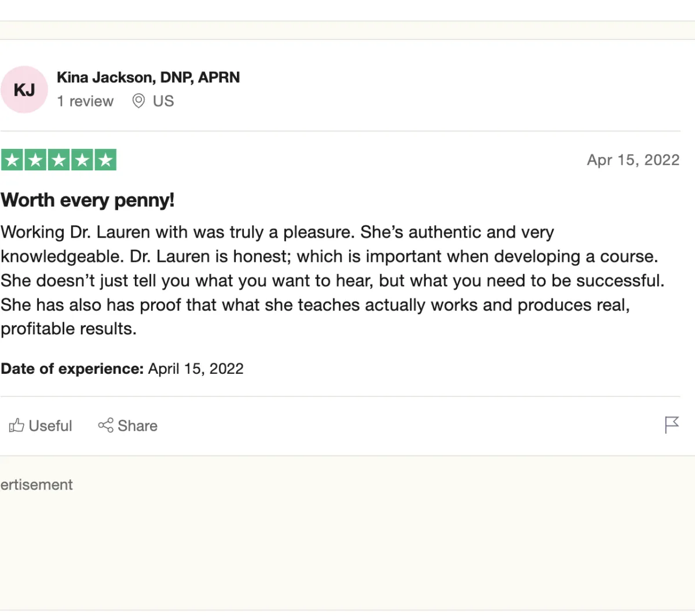Share this review

(127, 425)
